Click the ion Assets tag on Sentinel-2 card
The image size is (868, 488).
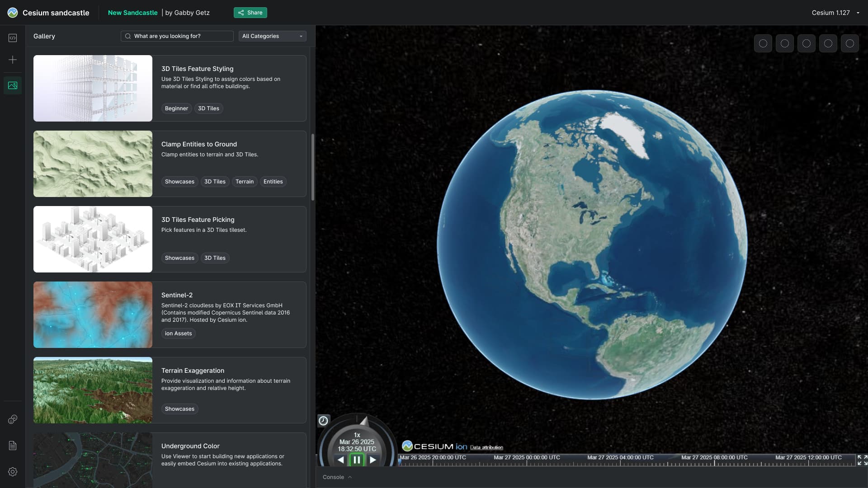(x=178, y=333)
